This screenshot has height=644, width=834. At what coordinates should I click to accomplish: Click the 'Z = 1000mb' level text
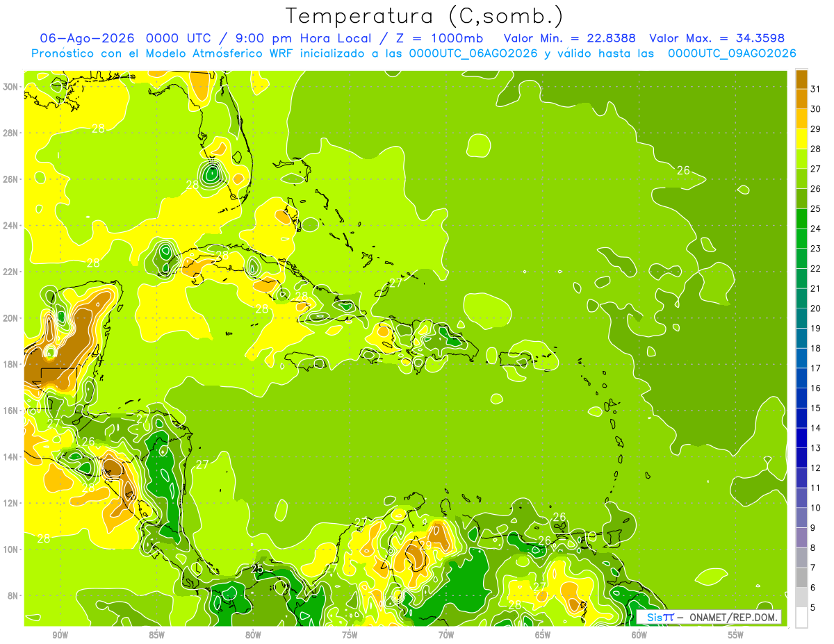tap(438, 38)
